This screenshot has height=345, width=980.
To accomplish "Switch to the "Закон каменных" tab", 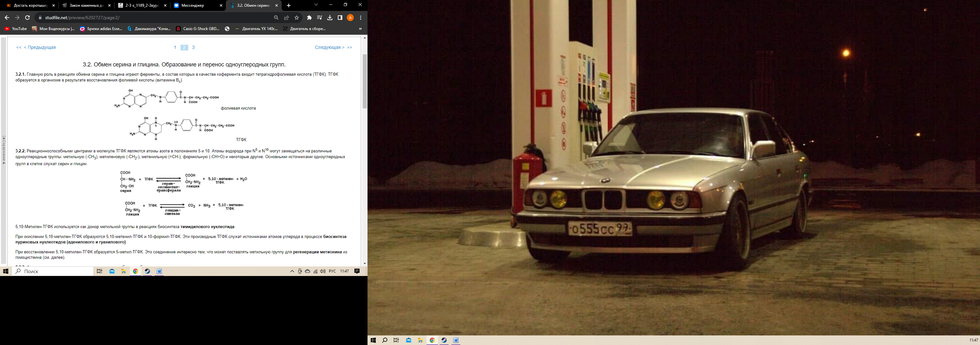I will click(87, 5).
